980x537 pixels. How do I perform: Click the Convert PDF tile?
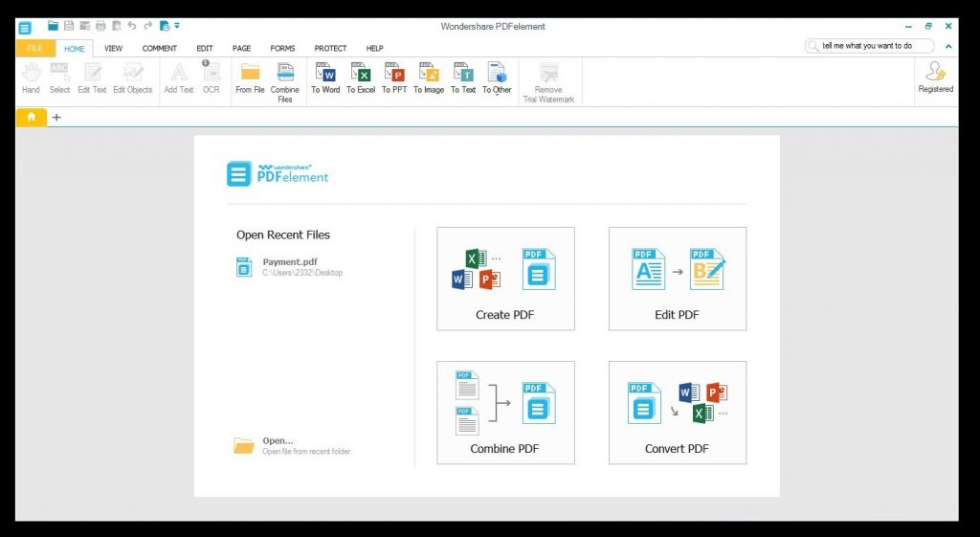[677, 413]
